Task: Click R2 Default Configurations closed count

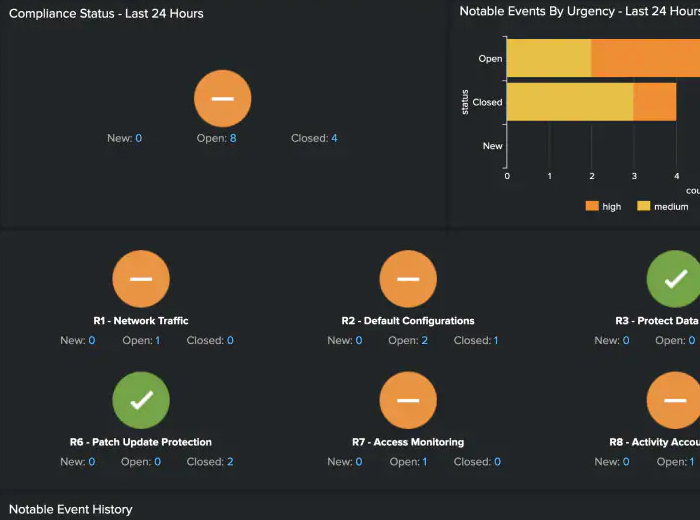Action: click(496, 340)
